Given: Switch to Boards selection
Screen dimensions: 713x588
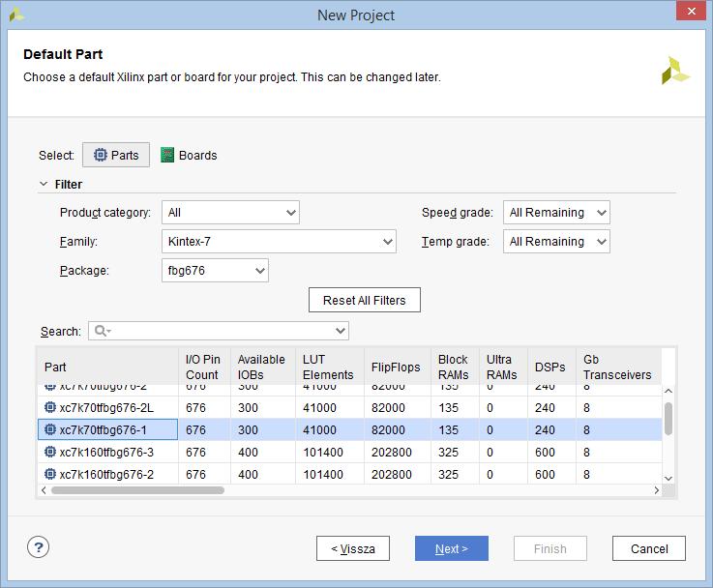Looking at the screenshot, I should (189, 155).
